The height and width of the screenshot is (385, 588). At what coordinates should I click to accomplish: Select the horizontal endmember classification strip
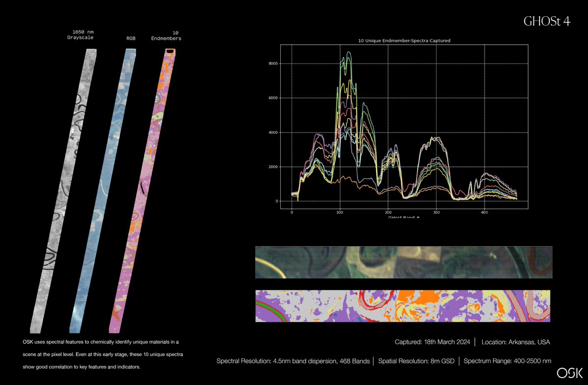(403, 305)
